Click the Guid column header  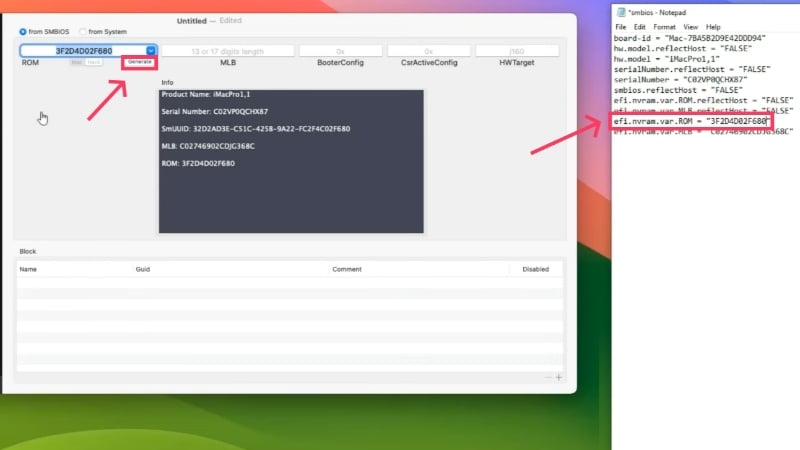(x=143, y=269)
